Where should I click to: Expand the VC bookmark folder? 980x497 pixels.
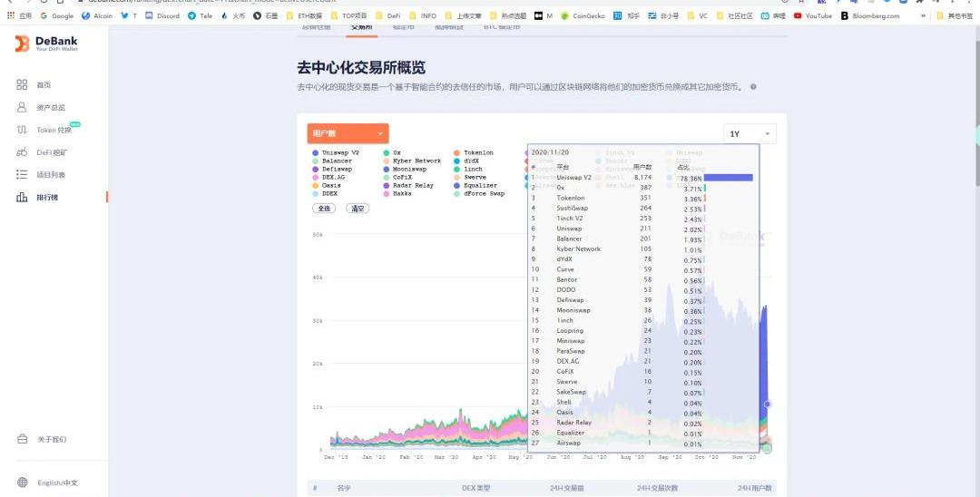tap(698, 15)
